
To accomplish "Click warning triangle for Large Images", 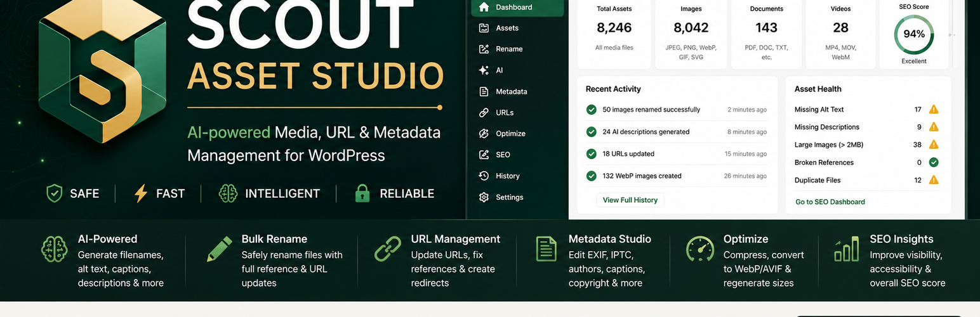I will pos(934,145).
